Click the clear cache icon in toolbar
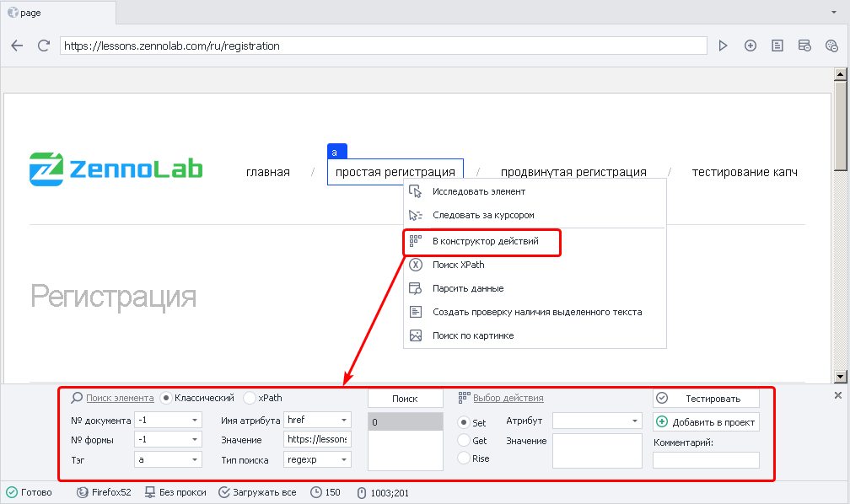Viewport: 850px width, 504px height. [804, 46]
